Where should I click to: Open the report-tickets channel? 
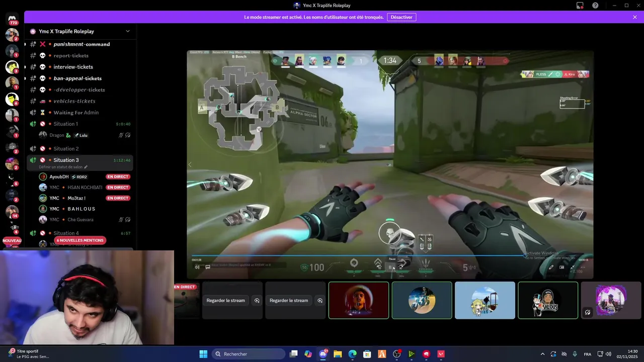81,55
